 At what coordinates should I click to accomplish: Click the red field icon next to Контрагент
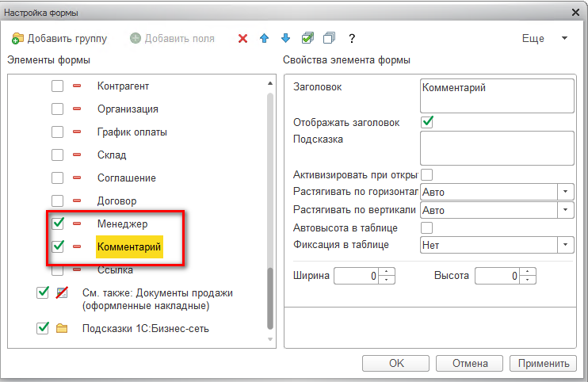coord(77,86)
